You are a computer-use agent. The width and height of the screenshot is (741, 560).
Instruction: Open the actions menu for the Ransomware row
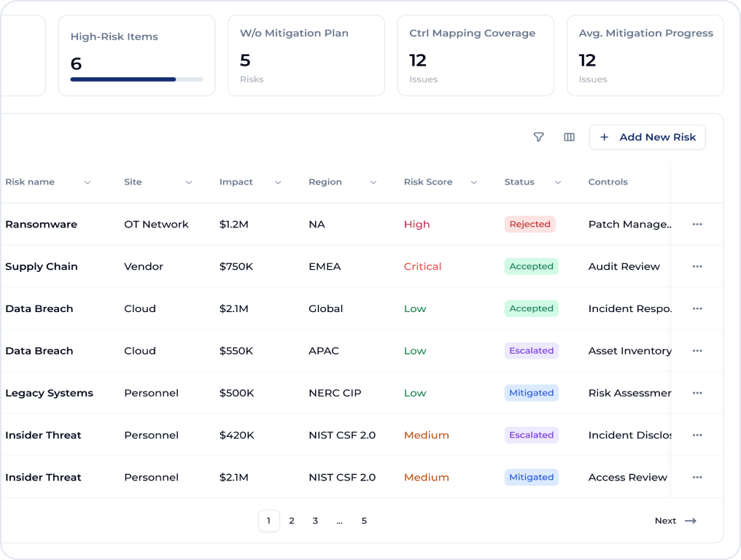point(697,224)
